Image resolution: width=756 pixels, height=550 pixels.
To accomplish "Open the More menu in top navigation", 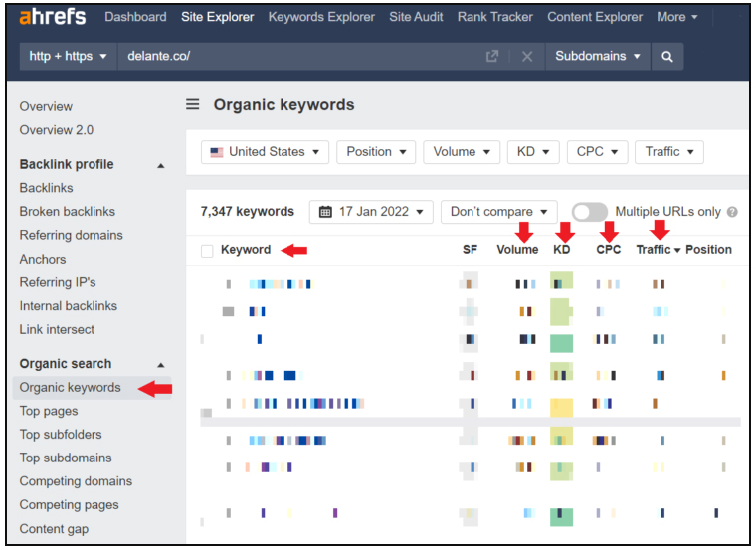I will pyautogui.click(x=677, y=17).
